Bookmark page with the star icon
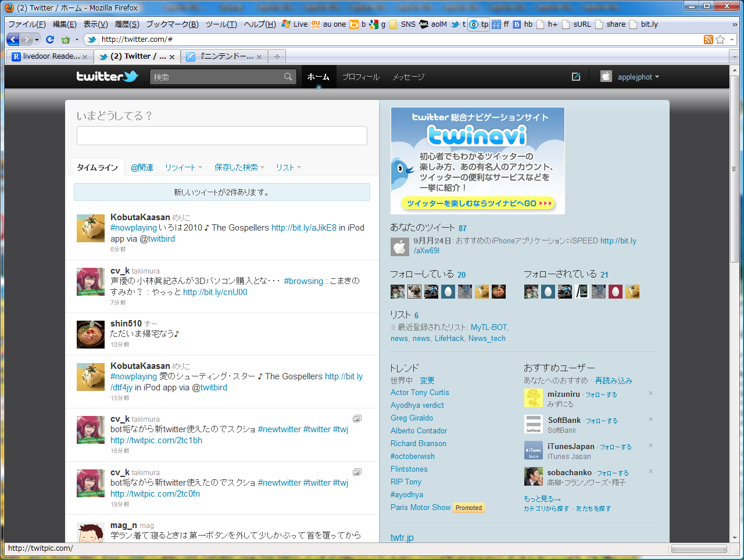Screen dimensions: 744x560 [x=720, y=40]
